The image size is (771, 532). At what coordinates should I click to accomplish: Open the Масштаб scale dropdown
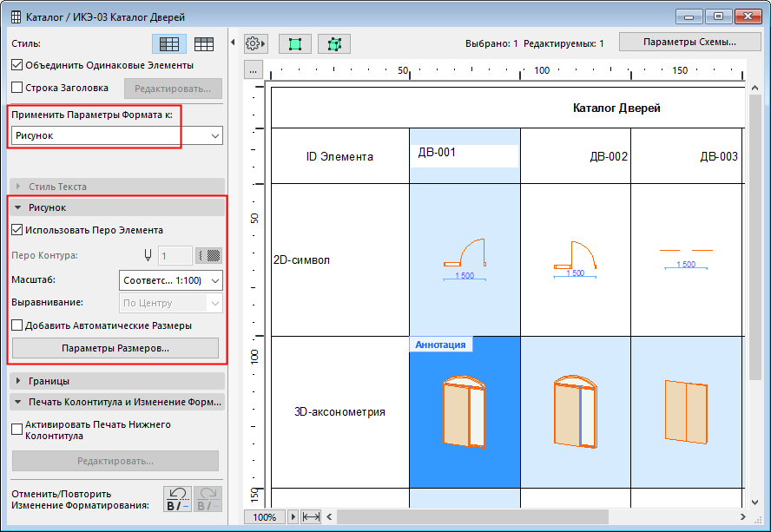[x=171, y=280]
